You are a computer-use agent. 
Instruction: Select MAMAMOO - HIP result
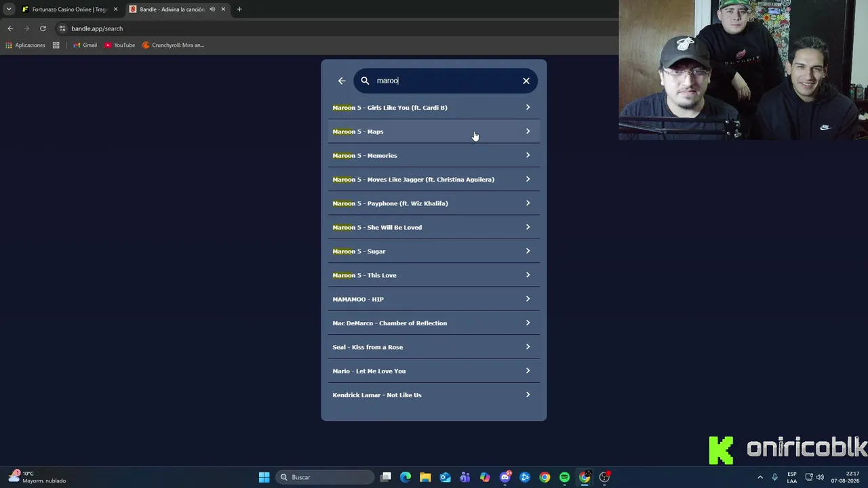pyautogui.click(x=434, y=299)
